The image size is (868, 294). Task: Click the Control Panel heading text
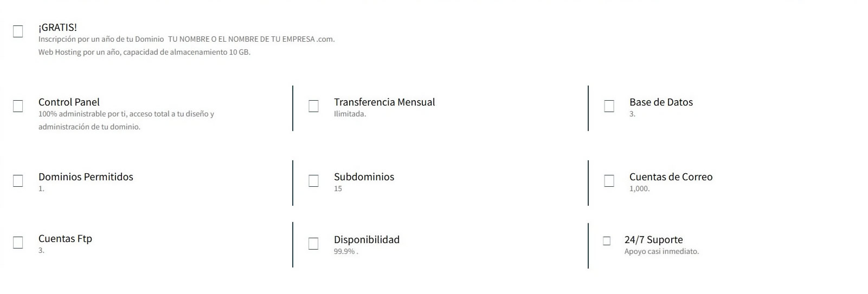click(x=69, y=102)
